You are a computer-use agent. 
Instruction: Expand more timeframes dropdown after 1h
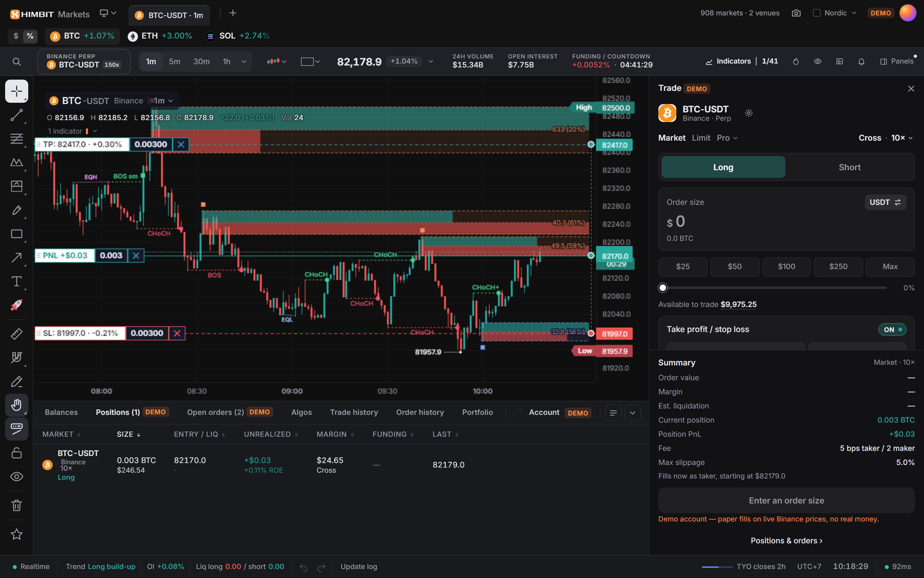tap(244, 62)
